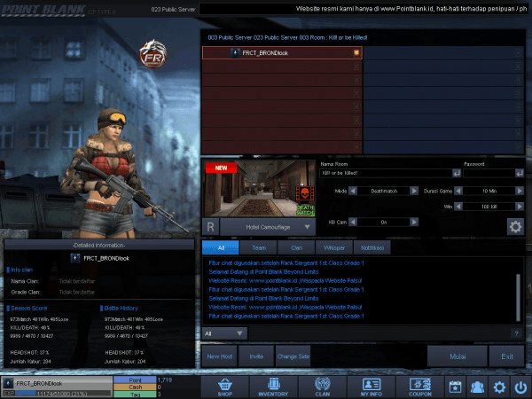Image resolution: width=532 pixels, height=399 pixels.
Task: Click the chat log scrollbar
Action: (518, 297)
